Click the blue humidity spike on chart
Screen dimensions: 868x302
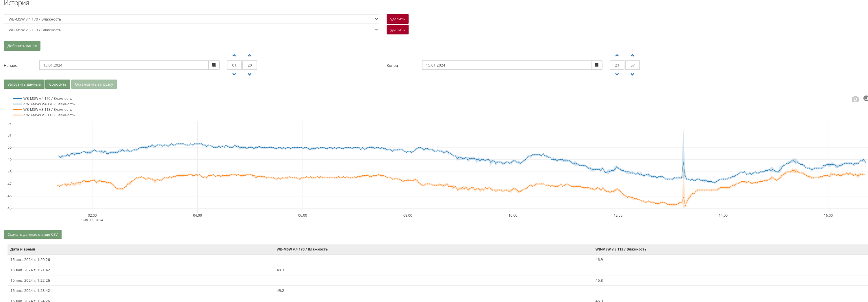tap(683, 162)
